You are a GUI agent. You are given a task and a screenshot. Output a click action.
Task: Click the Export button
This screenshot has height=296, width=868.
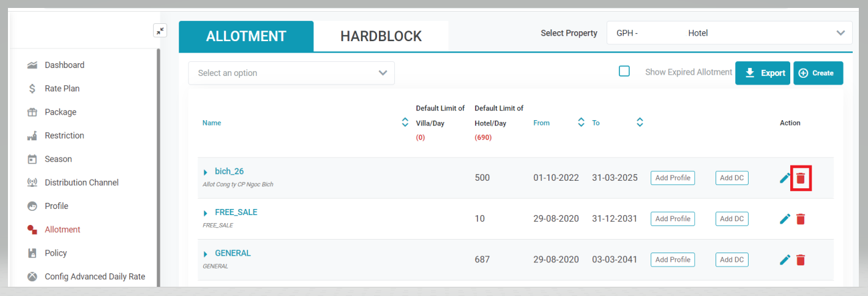[x=763, y=73]
